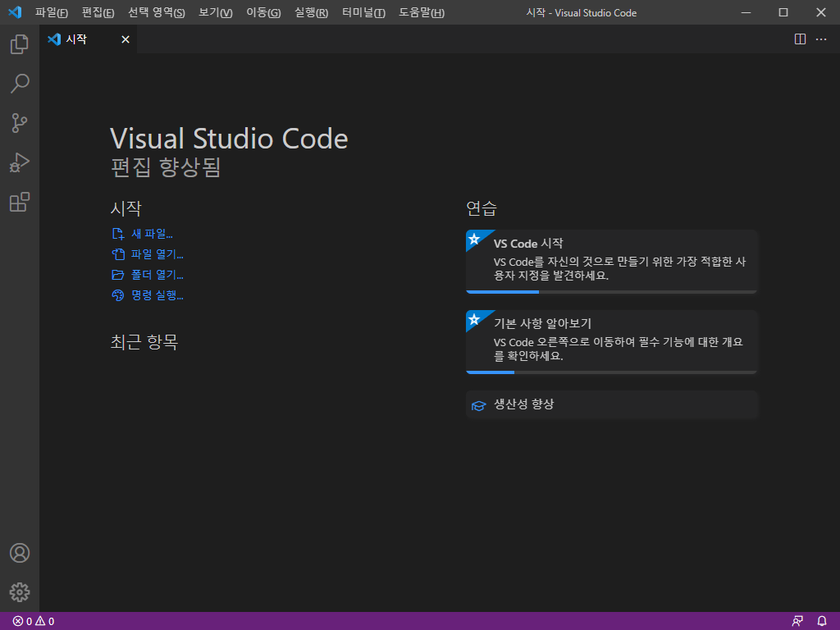The width and height of the screenshot is (840, 630).
Task: Open the Accounts menu icon
Action: click(x=20, y=553)
